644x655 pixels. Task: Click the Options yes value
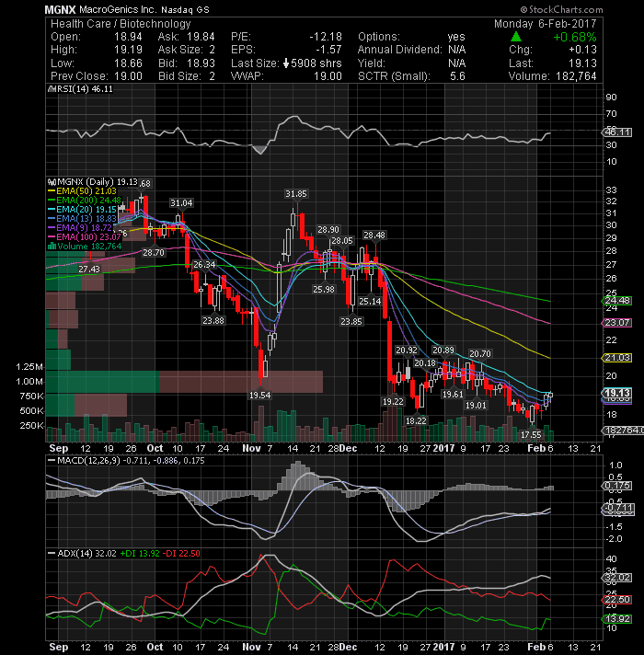456,37
